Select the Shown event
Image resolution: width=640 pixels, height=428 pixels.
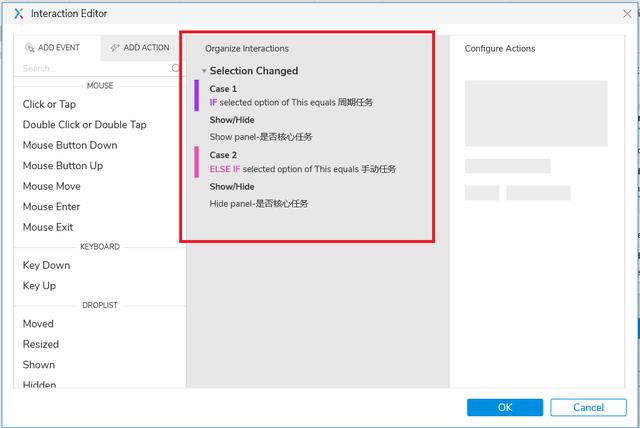point(39,364)
